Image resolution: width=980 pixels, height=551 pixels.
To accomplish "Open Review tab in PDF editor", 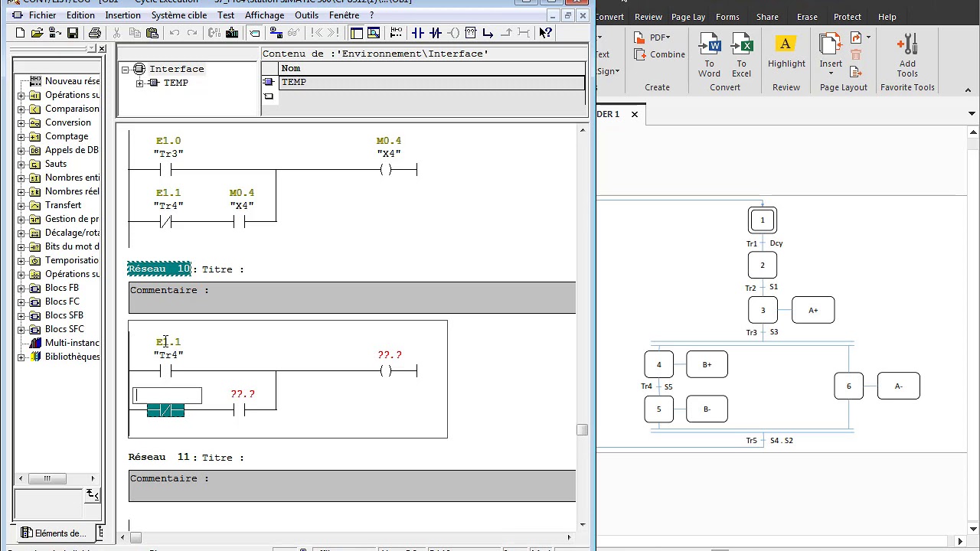I will click(x=648, y=17).
